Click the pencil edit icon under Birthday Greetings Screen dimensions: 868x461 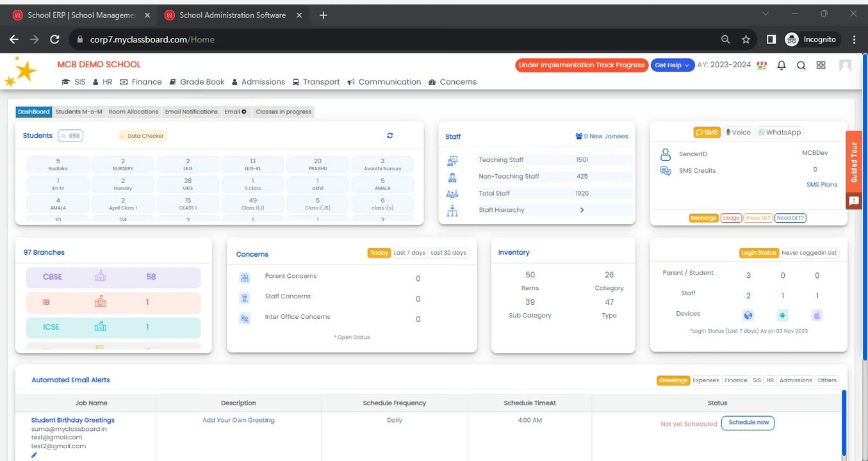point(34,455)
